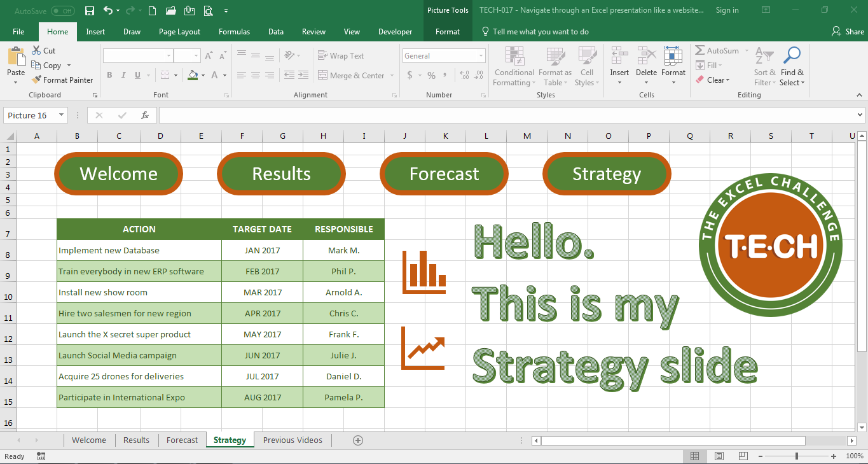
Task: Click the Share button
Action: 848,32
